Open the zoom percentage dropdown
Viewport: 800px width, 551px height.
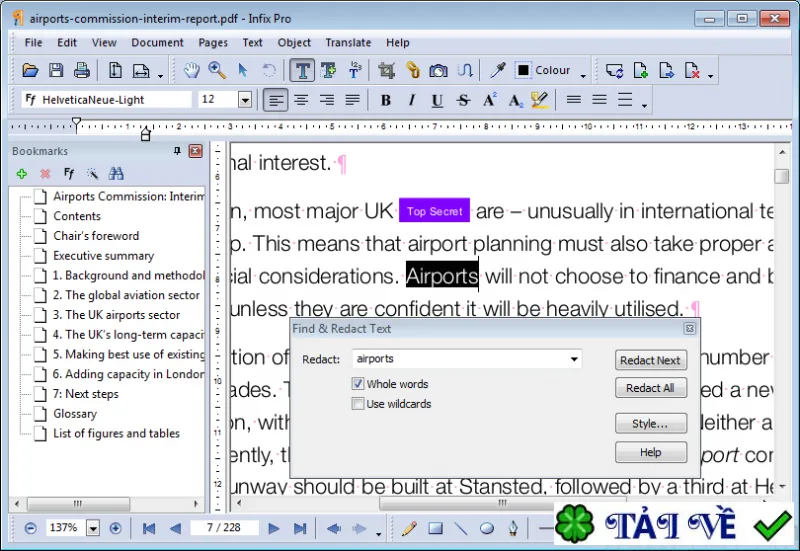click(93, 528)
